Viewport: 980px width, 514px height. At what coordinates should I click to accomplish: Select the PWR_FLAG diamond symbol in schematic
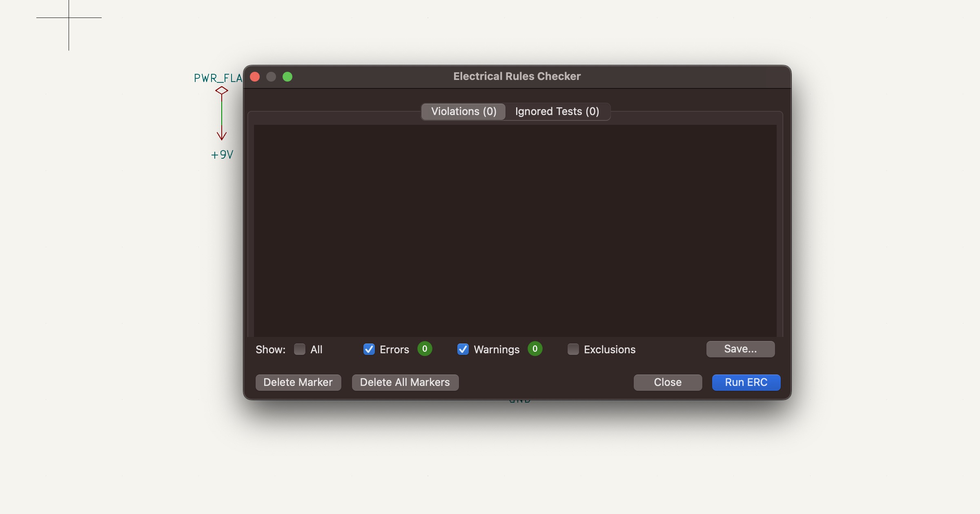(x=222, y=90)
